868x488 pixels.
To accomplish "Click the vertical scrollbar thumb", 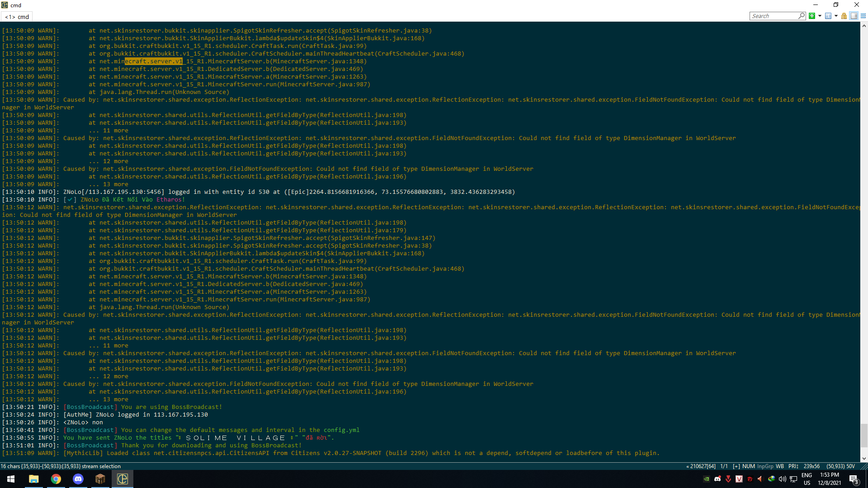I will click(863, 435).
